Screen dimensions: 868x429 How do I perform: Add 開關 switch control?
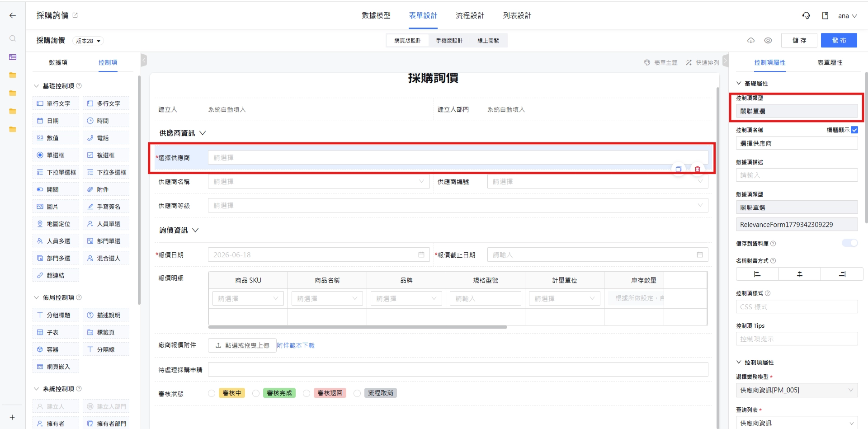point(56,189)
